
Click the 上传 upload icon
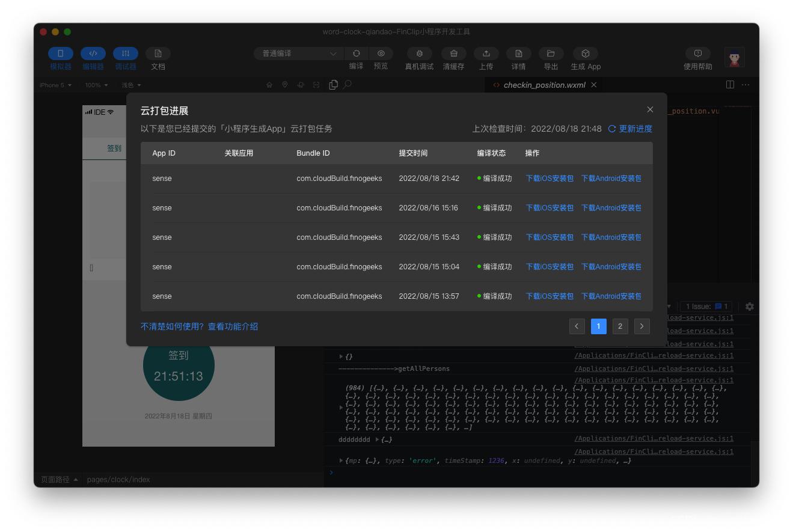pos(486,54)
